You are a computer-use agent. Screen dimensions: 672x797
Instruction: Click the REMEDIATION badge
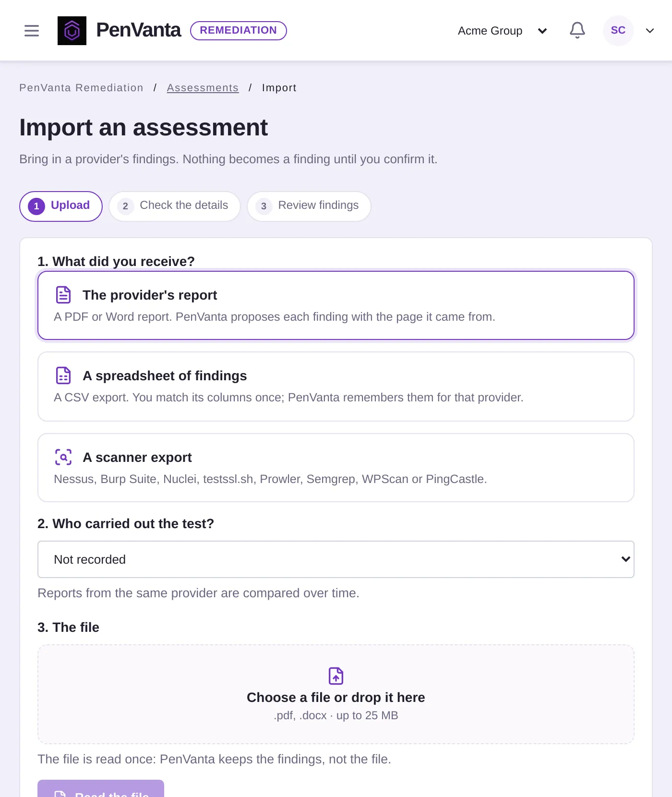coord(239,31)
